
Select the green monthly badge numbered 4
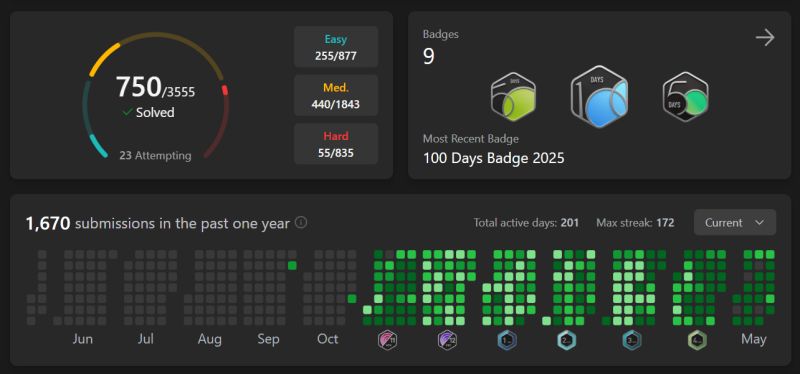(x=697, y=340)
